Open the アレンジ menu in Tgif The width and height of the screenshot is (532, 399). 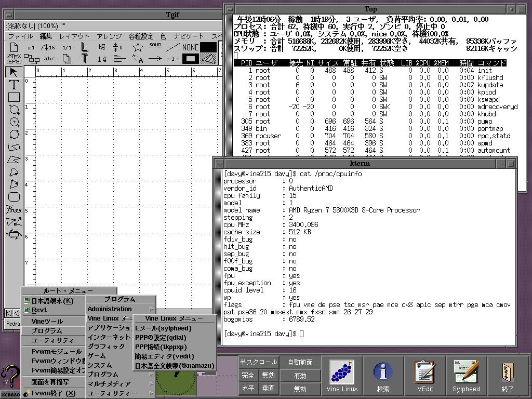coord(109,36)
